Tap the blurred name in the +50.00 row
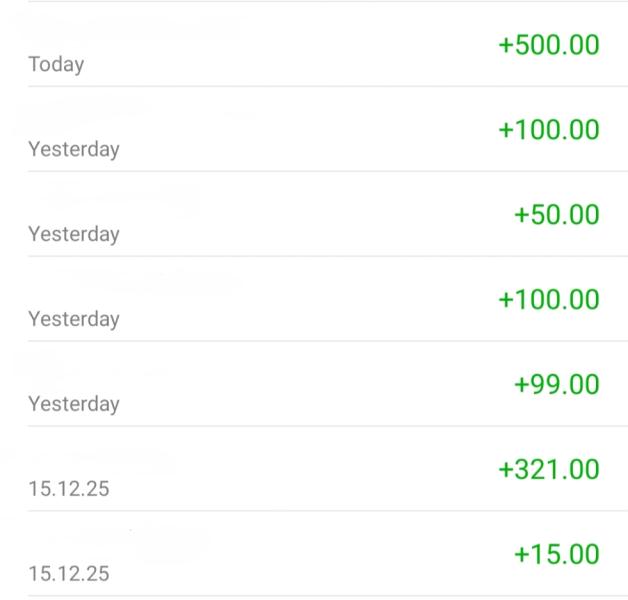This screenshot has width=628, height=600. (x=120, y=198)
